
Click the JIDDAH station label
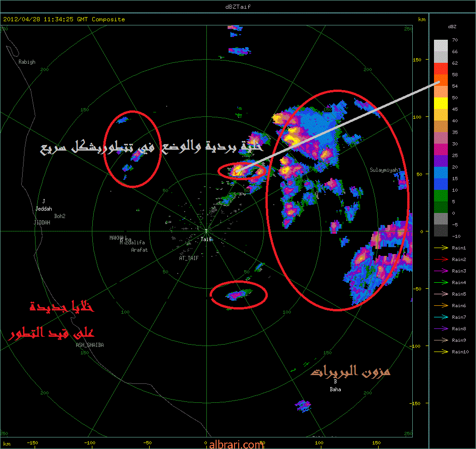click(x=42, y=223)
